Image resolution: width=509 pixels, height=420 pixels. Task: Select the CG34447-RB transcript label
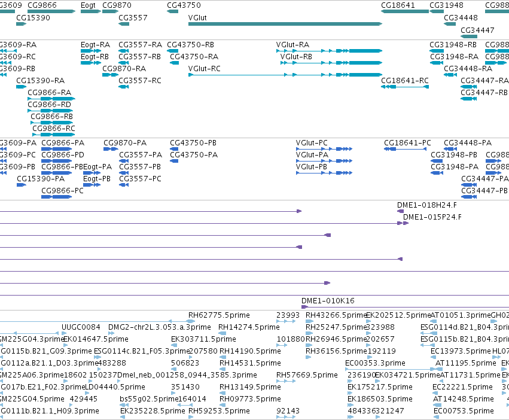(x=484, y=93)
